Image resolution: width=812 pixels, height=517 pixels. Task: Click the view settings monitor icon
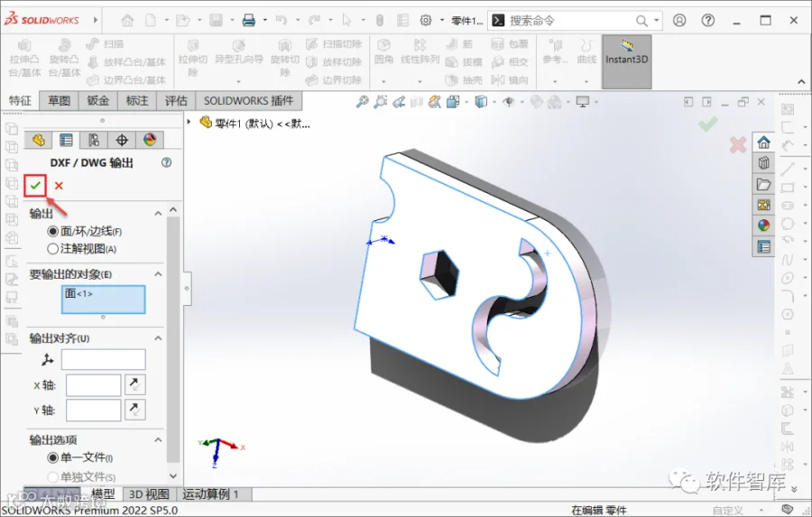(x=583, y=102)
